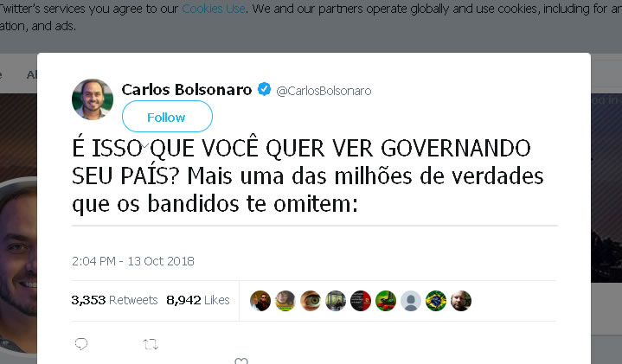Click the dimmed background profile photo
Viewport: 622px width, 364px height.
click(18, 265)
